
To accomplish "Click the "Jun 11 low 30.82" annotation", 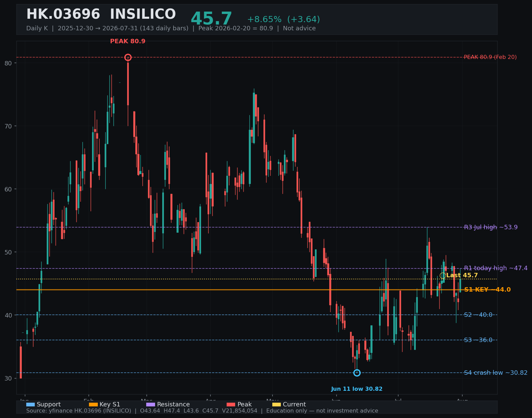I will click(357, 389).
